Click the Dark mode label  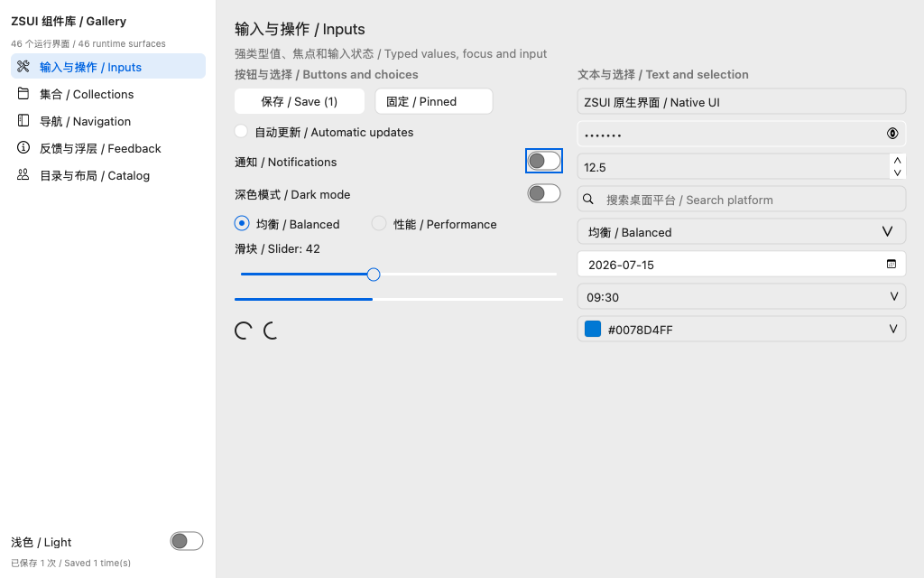point(292,194)
